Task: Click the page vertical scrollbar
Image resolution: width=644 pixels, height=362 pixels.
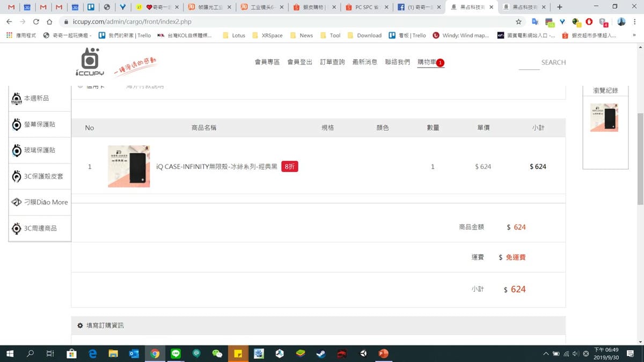Action: [x=640, y=159]
